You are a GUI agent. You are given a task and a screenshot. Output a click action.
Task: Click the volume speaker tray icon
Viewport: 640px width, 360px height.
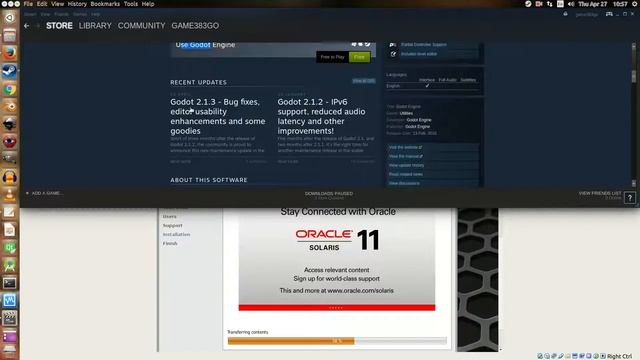[x=571, y=4]
